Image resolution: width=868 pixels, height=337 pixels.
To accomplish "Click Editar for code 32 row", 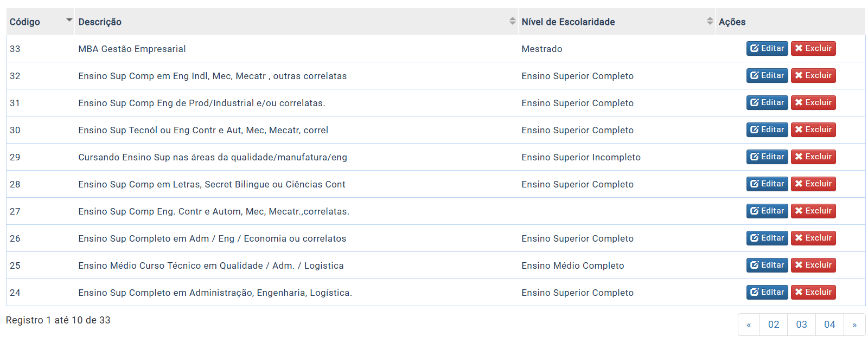I will 767,75.
